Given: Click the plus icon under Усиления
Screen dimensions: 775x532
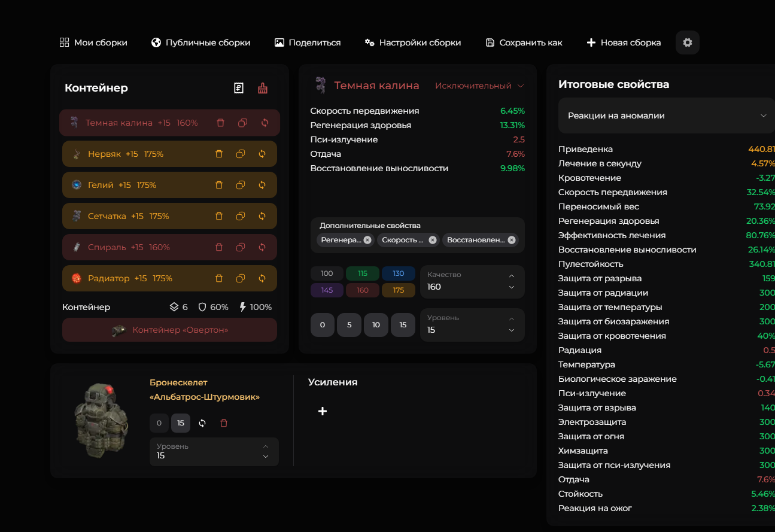Looking at the screenshot, I should pyautogui.click(x=323, y=411).
